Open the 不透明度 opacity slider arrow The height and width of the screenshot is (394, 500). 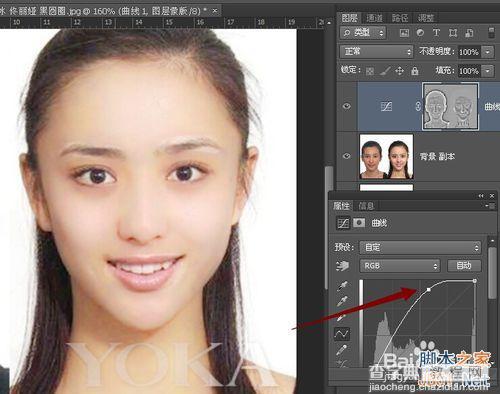488,52
